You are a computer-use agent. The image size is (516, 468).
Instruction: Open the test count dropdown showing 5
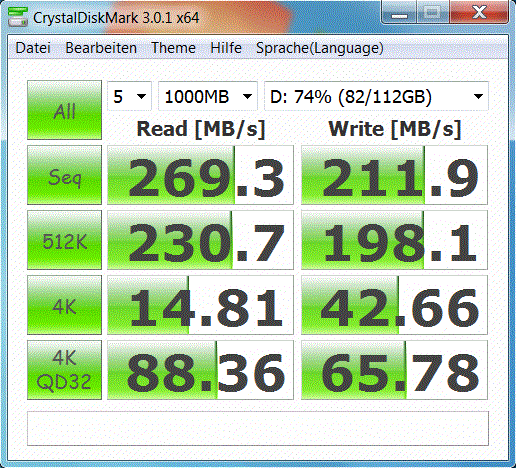[x=129, y=96]
